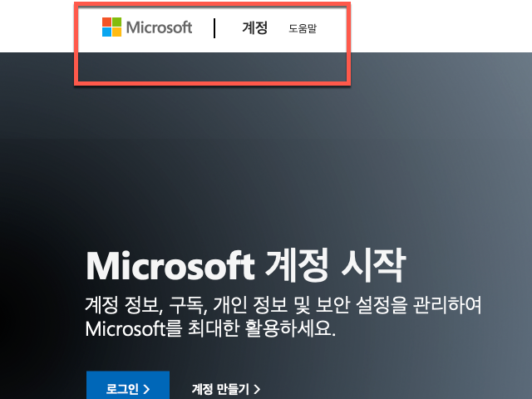Click the description starting 계정 정보, 구독
This screenshot has width=532, height=399.
(x=283, y=317)
